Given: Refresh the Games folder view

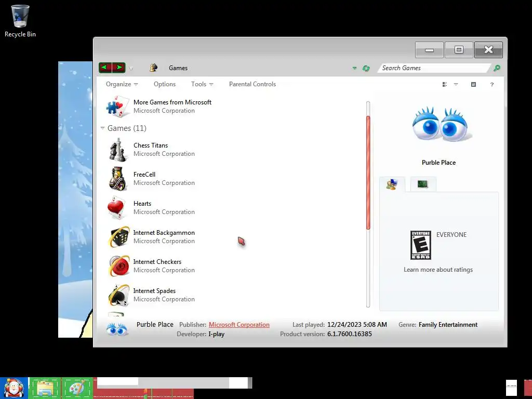Looking at the screenshot, I should (366, 68).
